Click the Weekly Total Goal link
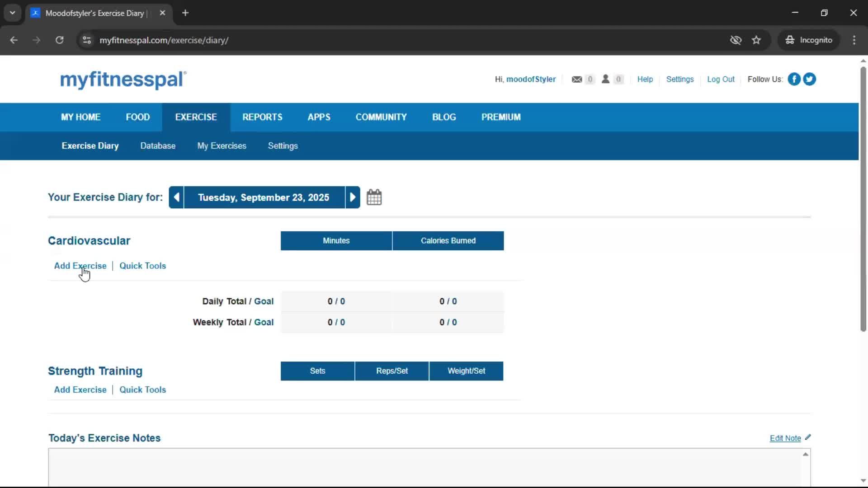 click(264, 322)
